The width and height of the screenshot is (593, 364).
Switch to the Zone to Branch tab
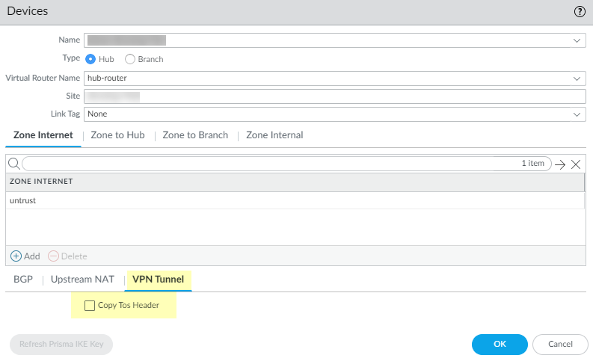pos(195,135)
